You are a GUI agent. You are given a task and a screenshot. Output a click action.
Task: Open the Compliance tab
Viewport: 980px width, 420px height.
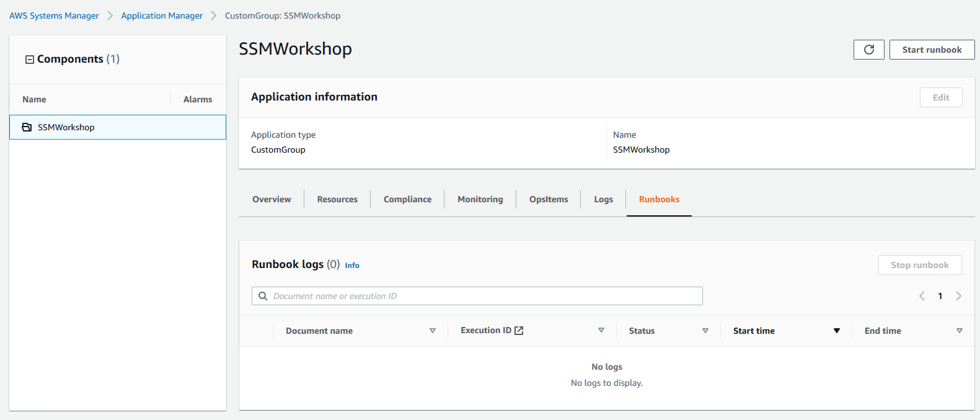(407, 199)
